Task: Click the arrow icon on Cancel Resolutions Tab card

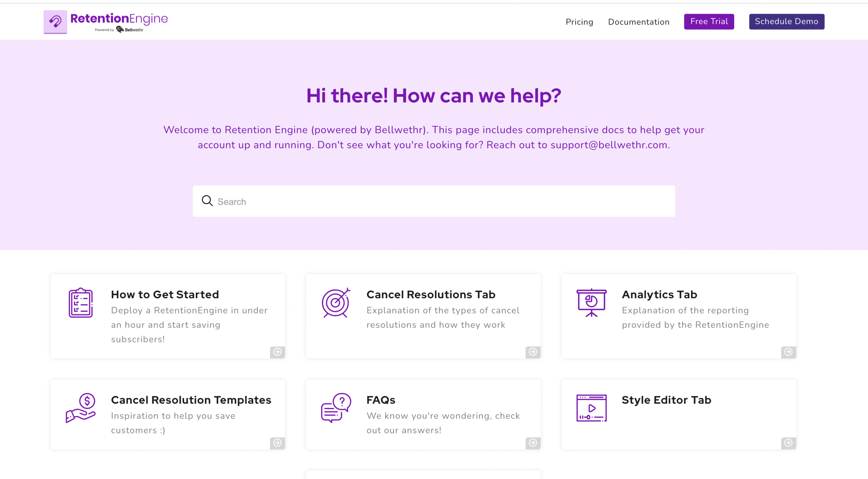Action: tap(533, 352)
